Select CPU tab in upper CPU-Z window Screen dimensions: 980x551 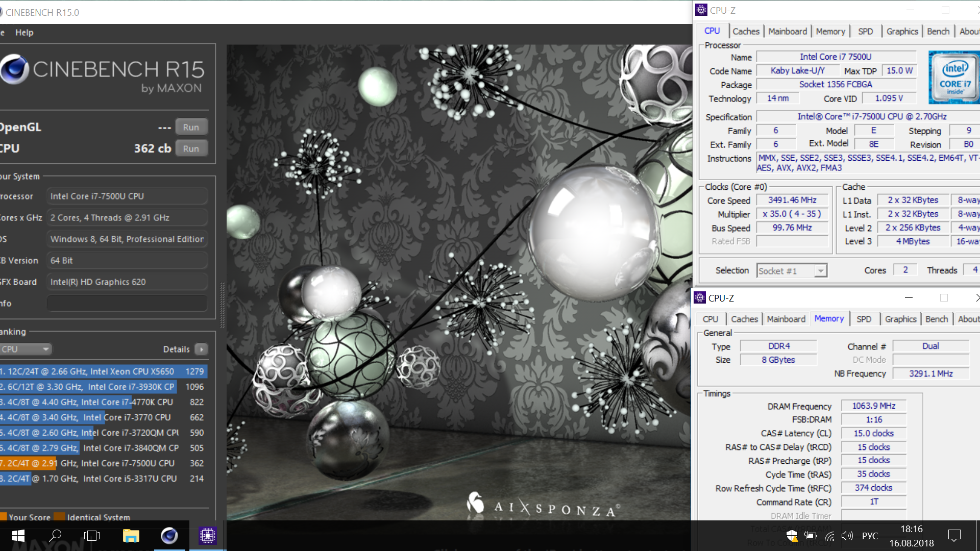[712, 31]
